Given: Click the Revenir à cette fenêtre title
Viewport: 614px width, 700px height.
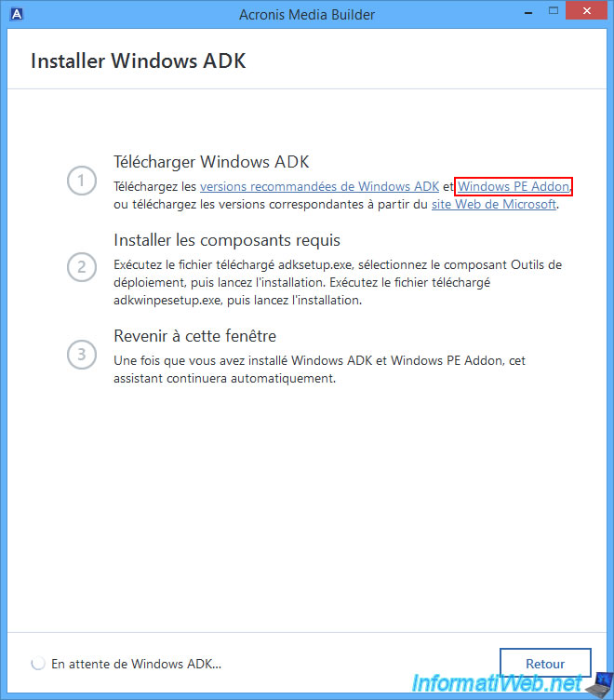Looking at the screenshot, I should tap(195, 336).
